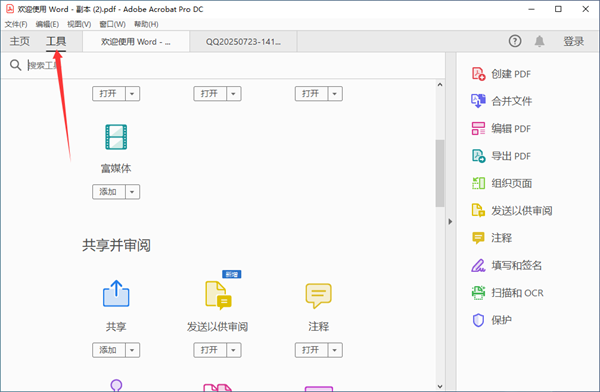Expand dropdown arrow beside 富媒体 添加 button

[132, 192]
